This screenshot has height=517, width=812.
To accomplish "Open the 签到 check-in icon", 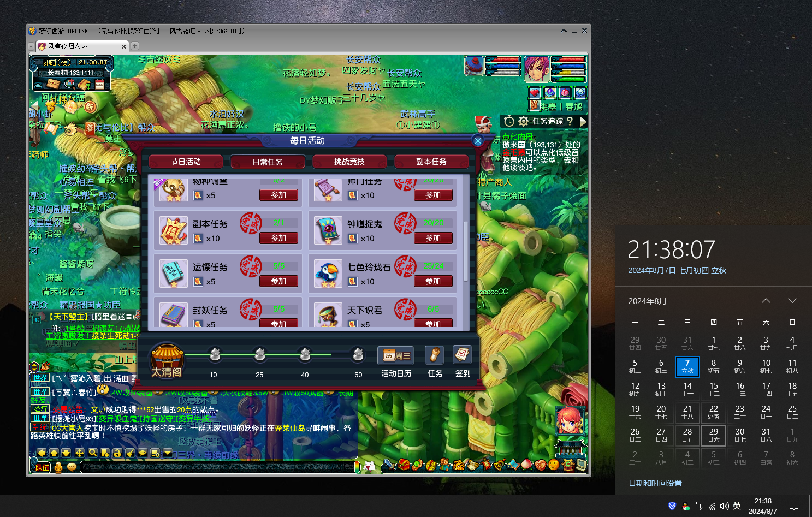I will click(462, 355).
